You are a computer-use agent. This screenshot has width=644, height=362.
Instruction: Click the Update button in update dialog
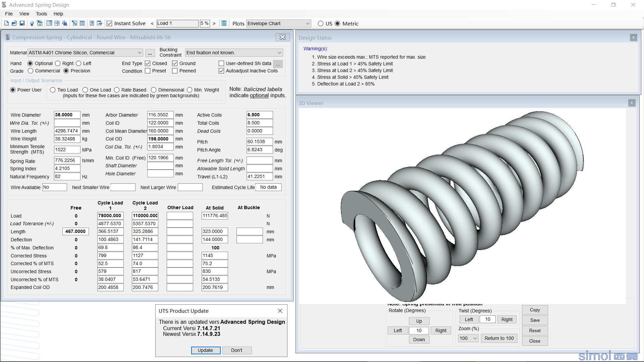206,350
